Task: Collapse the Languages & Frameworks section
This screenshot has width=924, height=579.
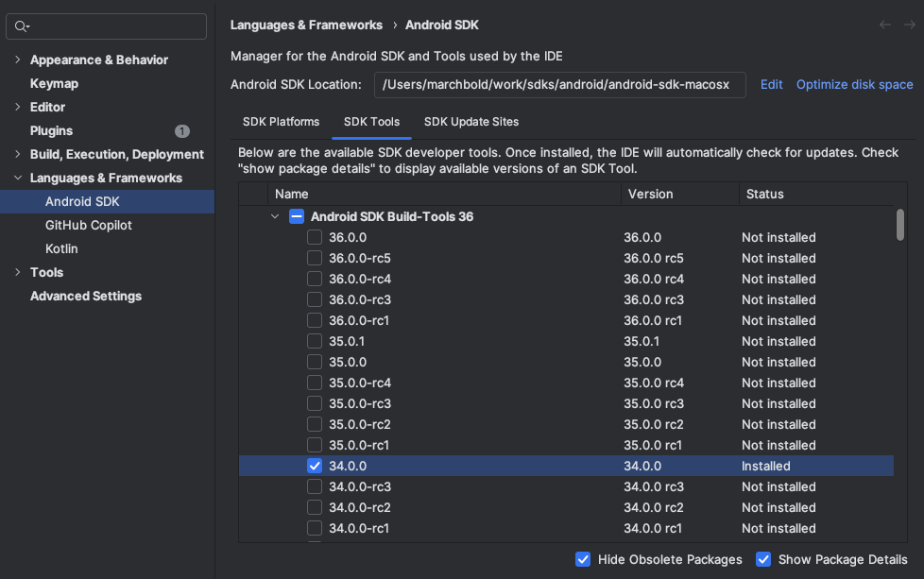Action: point(18,178)
